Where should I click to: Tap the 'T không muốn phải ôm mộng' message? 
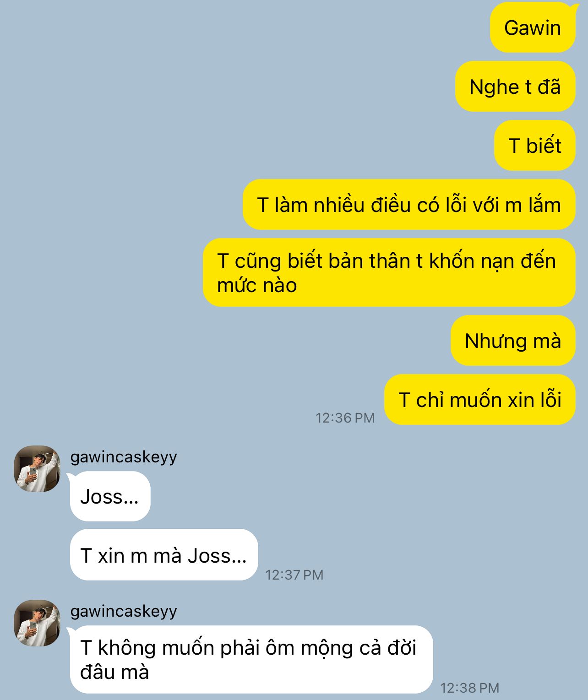pyautogui.click(x=251, y=660)
